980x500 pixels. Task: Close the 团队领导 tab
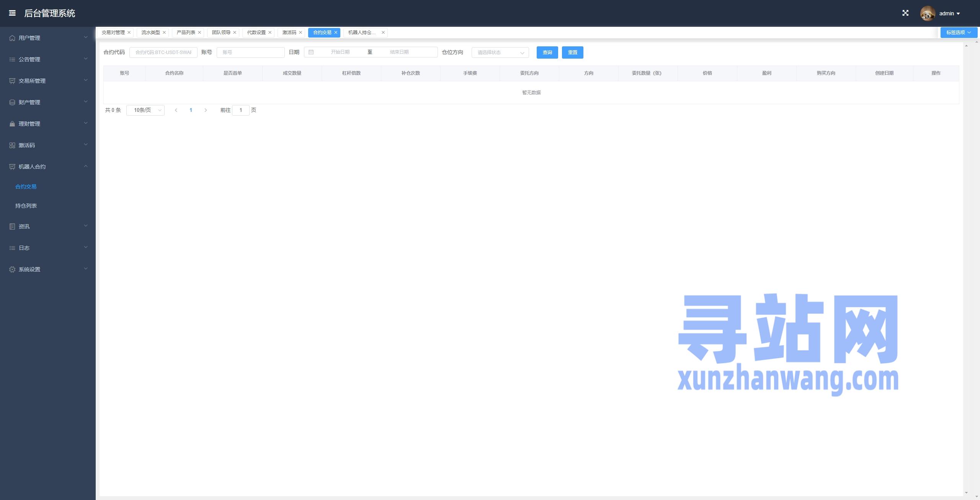[x=235, y=33]
